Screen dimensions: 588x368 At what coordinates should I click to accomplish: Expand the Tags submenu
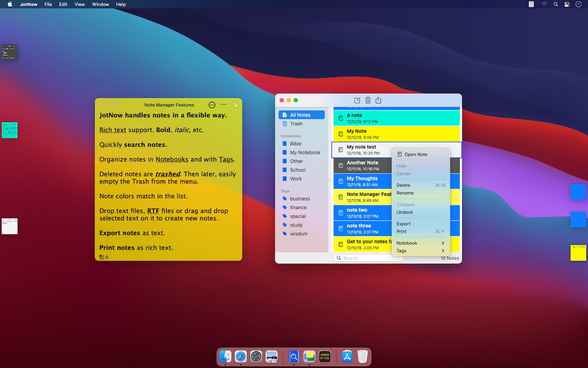pyautogui.click(x=420, y=251)
